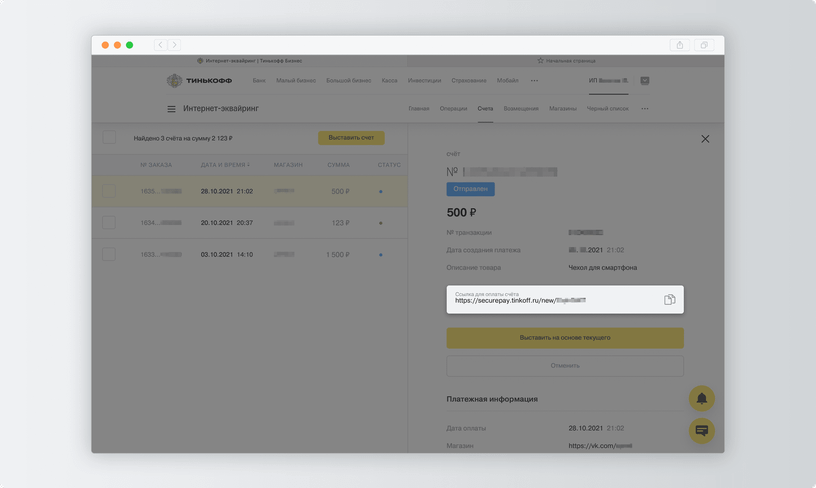
Task: Check the box for the 500 ₽ invoice
Action: (x=109, y=191)
